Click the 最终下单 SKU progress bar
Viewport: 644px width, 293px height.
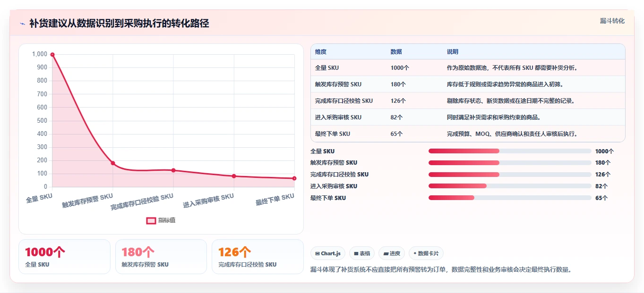[510, 198]
